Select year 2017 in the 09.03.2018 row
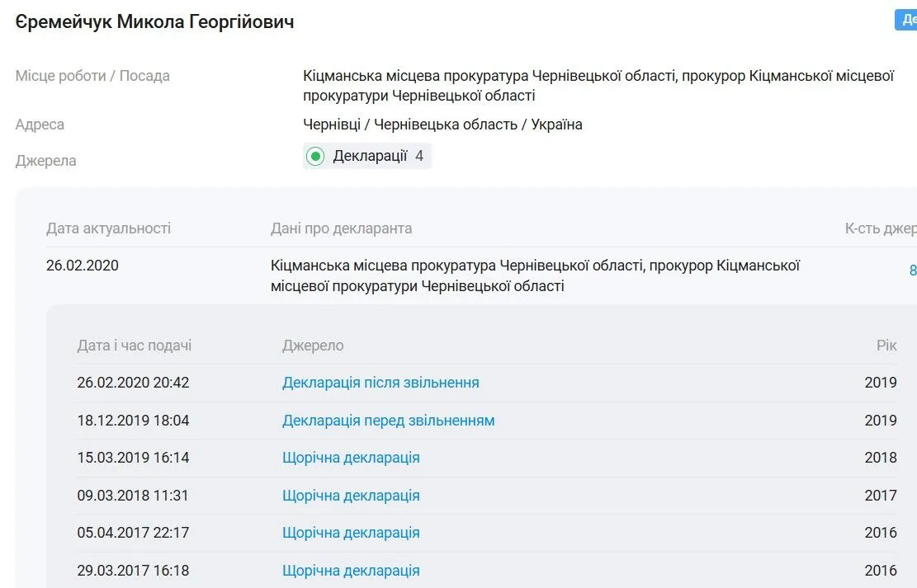Viewport: 917px width, 588px height. pyautogui.click(x=881, y=496)
